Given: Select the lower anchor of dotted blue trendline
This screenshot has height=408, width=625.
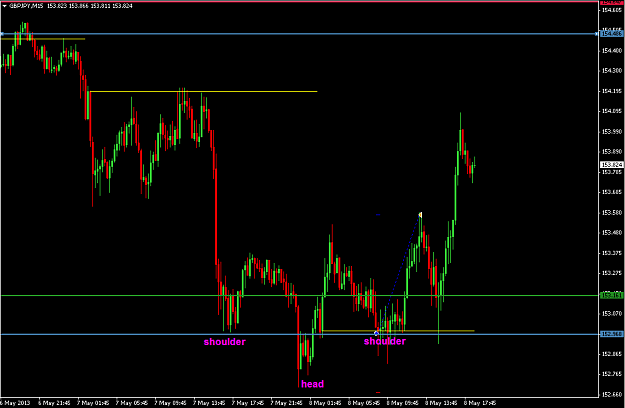Looking at the screenshot, I should click(x=376, y=333).
